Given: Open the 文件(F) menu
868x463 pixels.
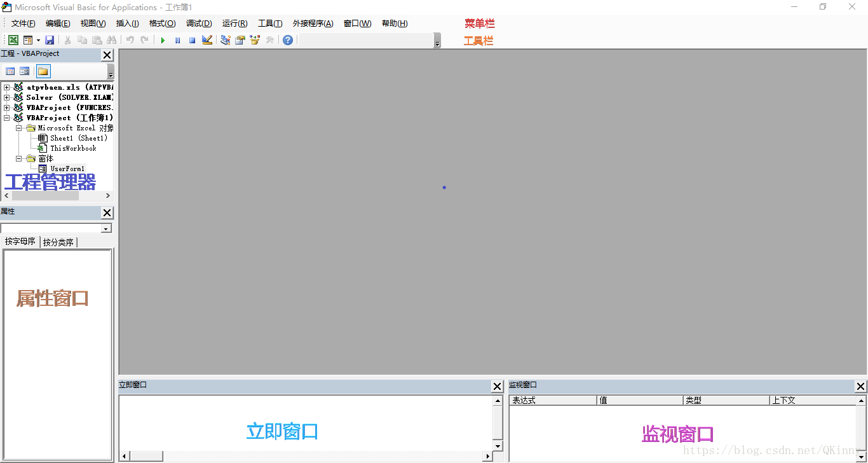Looking at the screenshot, I should (x=24, y=24).
